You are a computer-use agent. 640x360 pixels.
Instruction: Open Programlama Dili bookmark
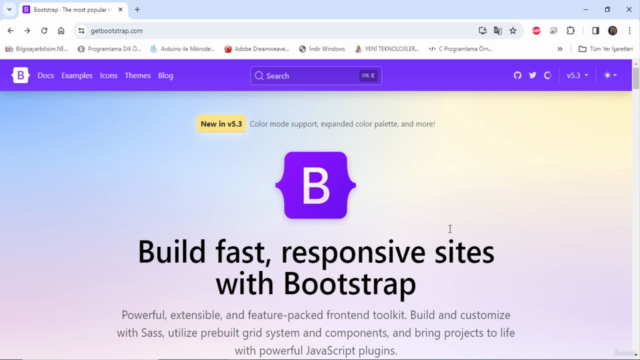[109, 49]
